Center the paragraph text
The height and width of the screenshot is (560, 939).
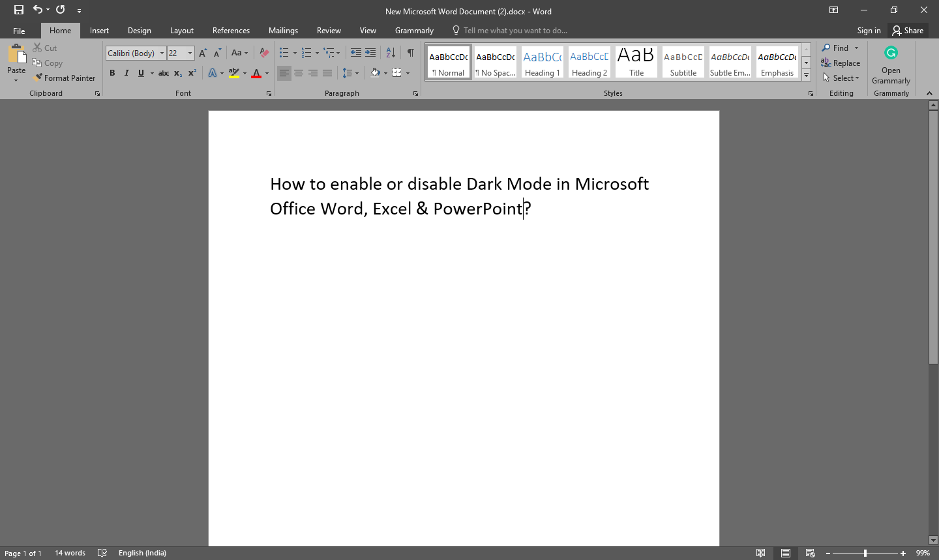pos(299,73)
